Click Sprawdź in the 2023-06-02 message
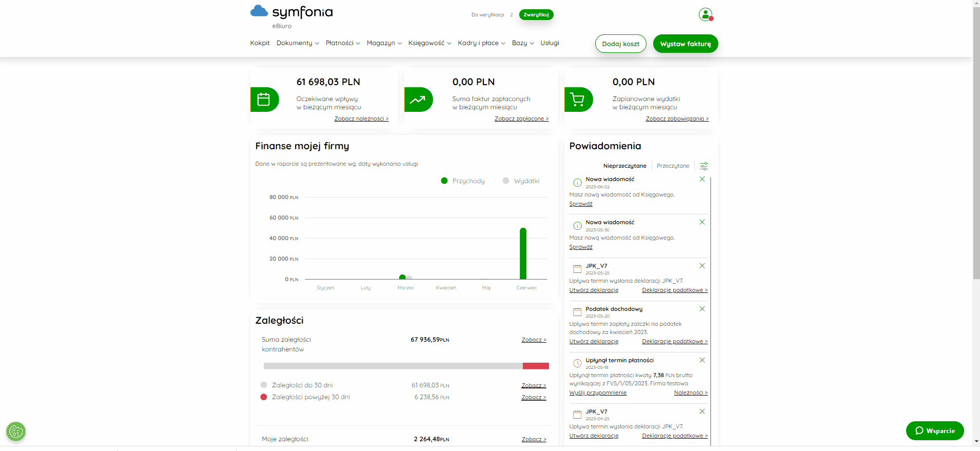Viewport: 980px width, 451px height. pos(581,204)
